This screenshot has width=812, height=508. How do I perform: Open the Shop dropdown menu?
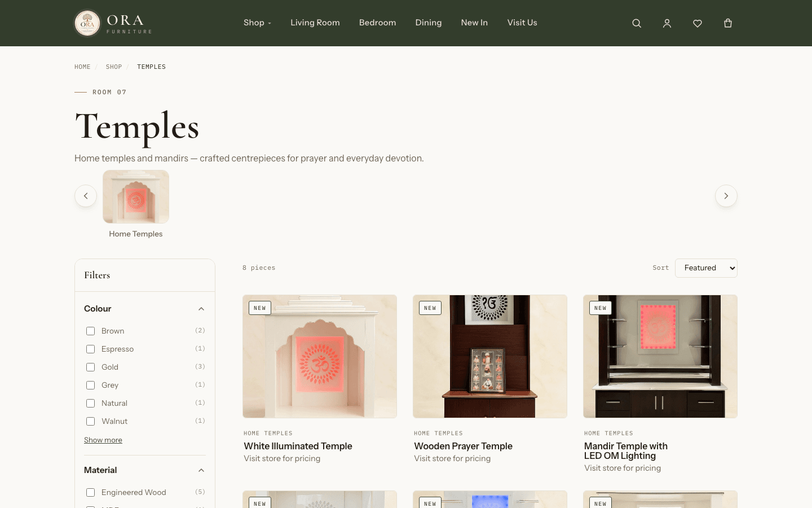(257, 23)
